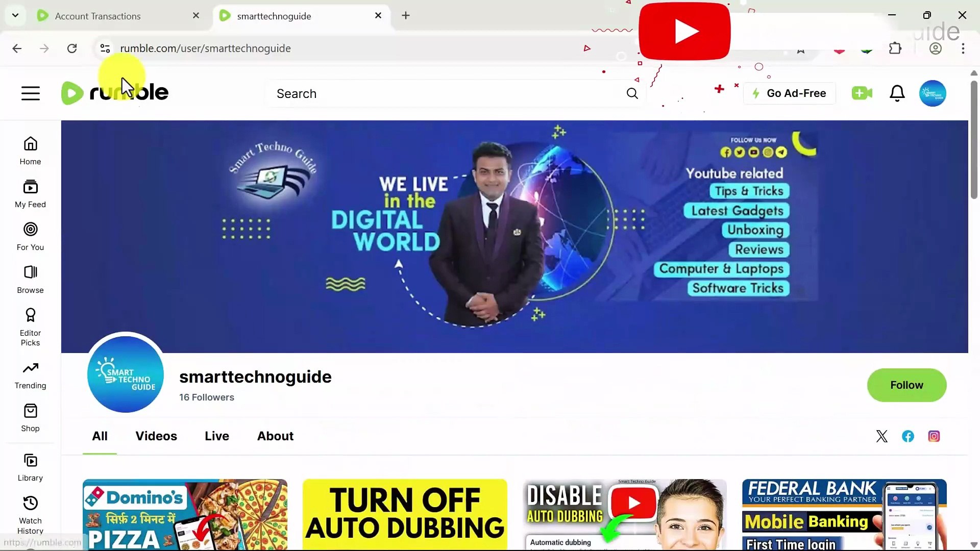
Task: Open the channel's Instagram icon
Action: click(934, 436)
